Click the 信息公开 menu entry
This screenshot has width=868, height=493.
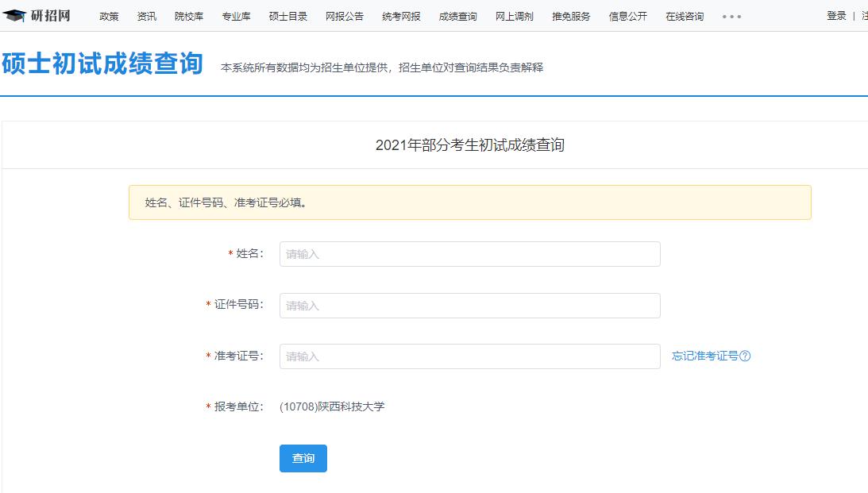628,17
